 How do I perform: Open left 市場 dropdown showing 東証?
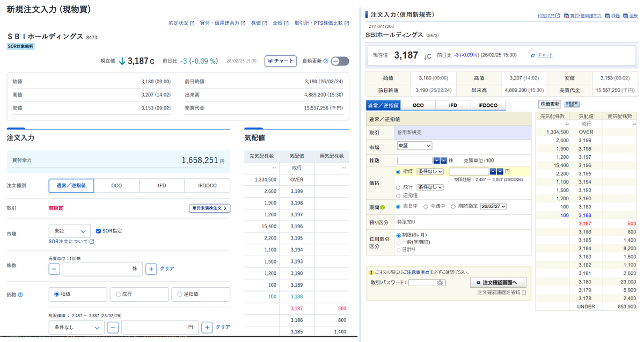pos(69,231)
